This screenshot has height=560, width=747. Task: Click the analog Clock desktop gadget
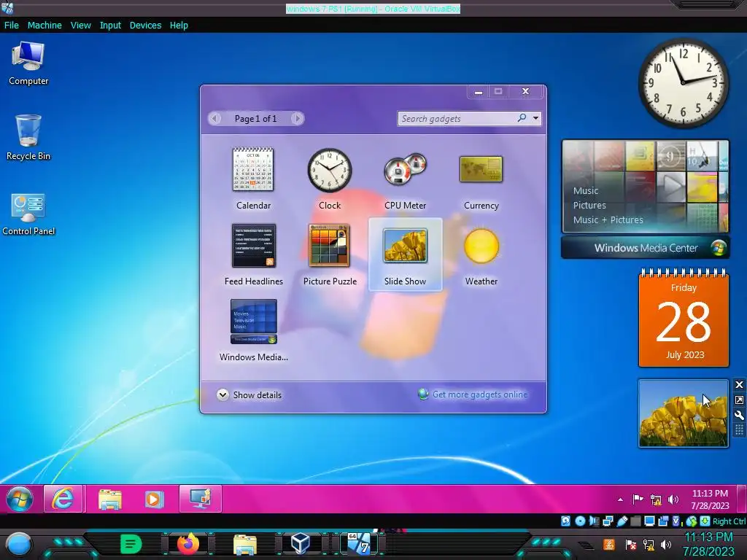coord(683,83)
